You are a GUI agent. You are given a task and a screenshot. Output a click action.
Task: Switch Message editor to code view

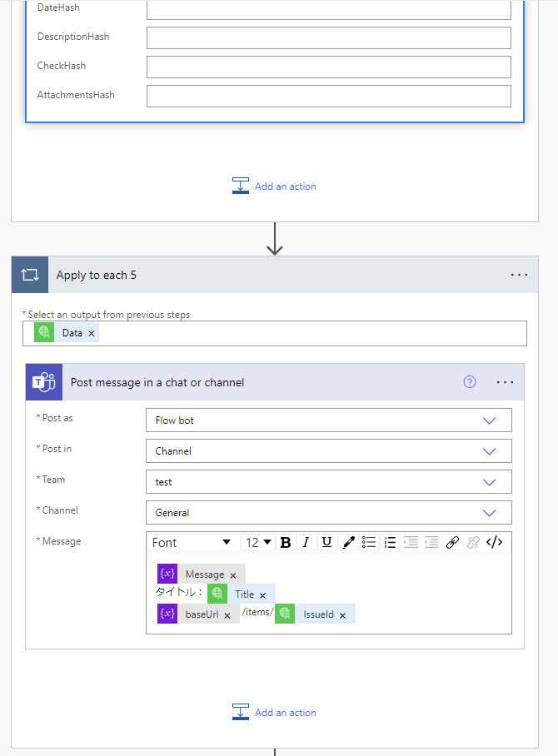coord(495,542)
